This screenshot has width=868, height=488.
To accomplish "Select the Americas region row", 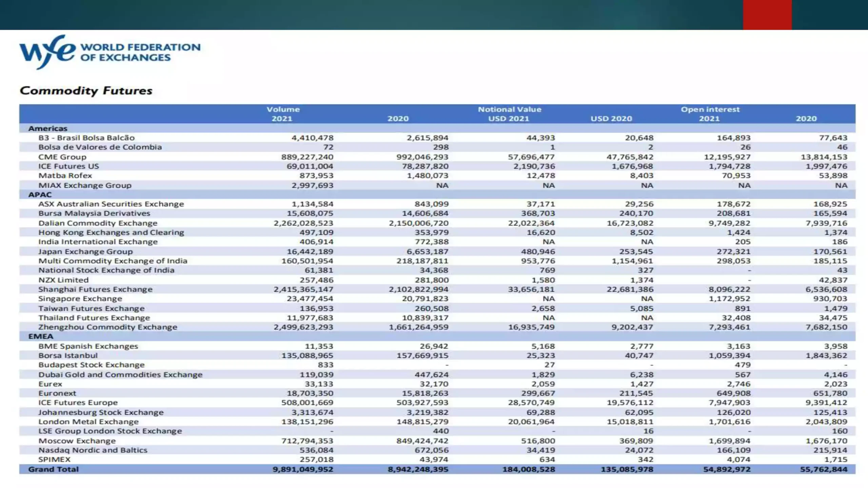I will click(x=437, y=128).
